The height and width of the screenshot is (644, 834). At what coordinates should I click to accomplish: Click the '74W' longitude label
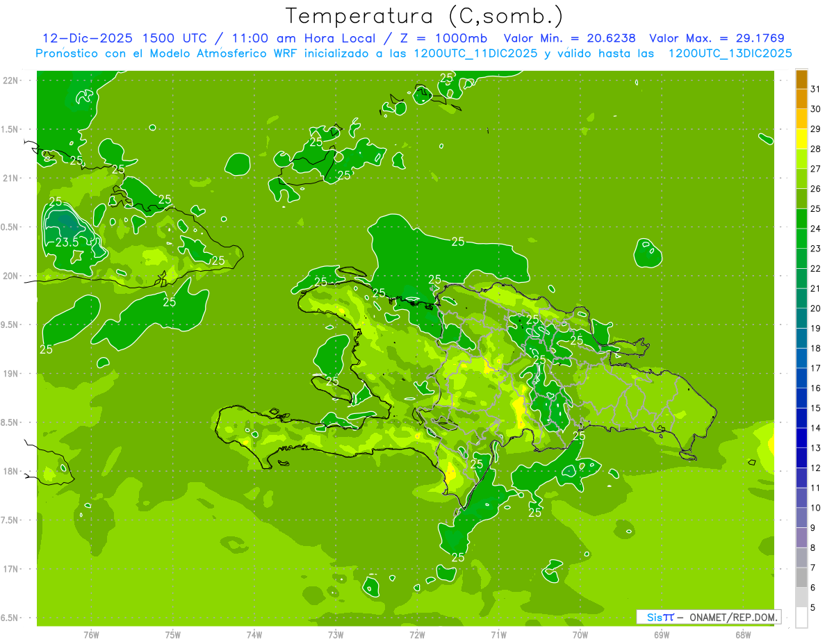pyautogui.click(x=254, y=634)
